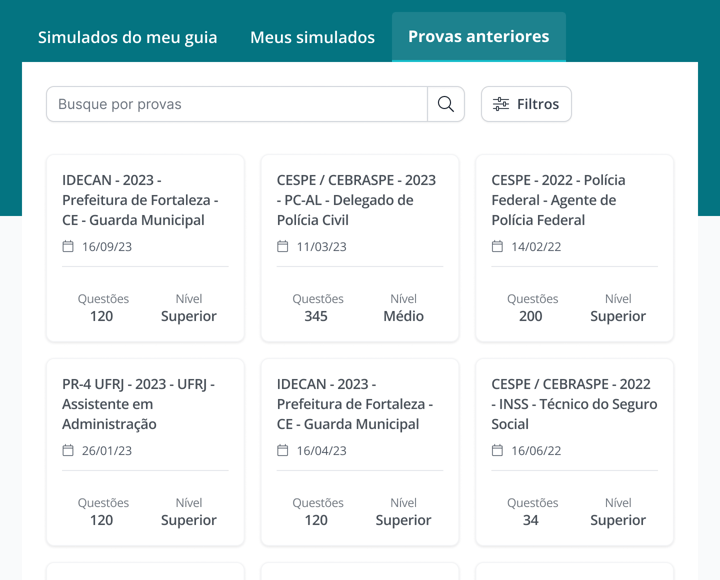Viewport: 720px width, 580px height.
Task: Click calendar icon beside date 16/06/22
Action: [x=497, y=450]
